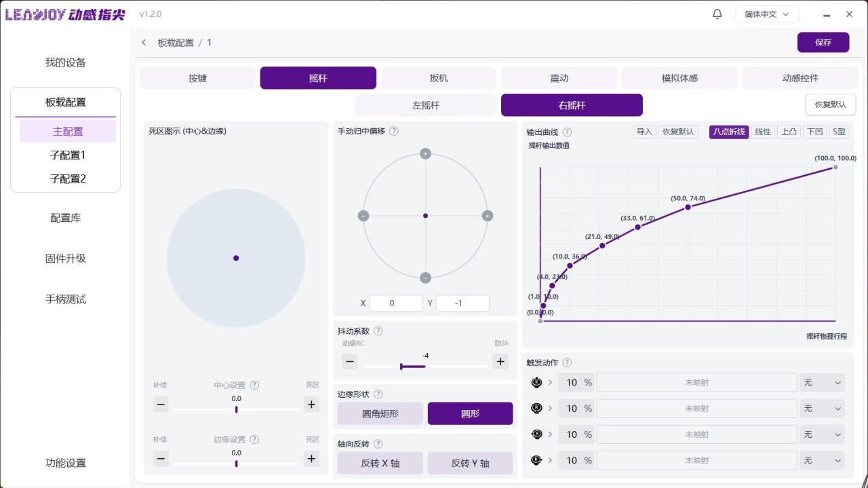Viewport: 868px width, 488px height.
Task: Click 导入 in the output curve panel
Action: tap(644, 132)
